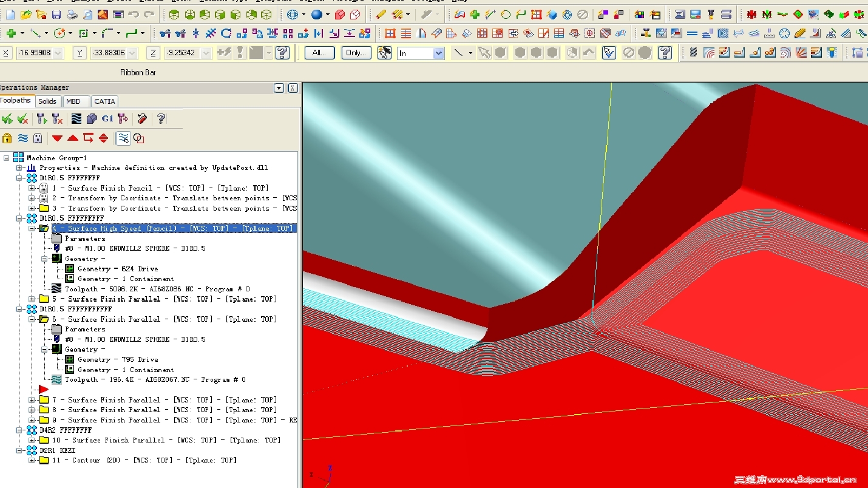Click the Z coordinate lock button
The image size is (868, 488).
153,53
